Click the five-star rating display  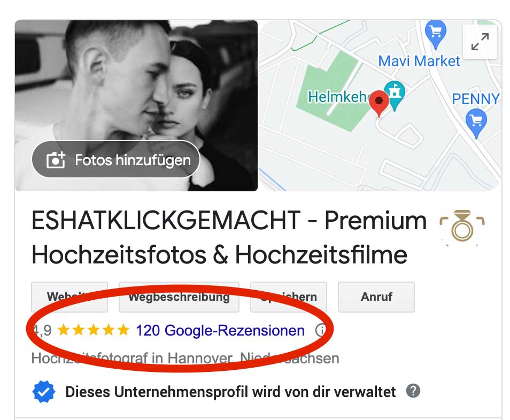[x=94, y=330]
